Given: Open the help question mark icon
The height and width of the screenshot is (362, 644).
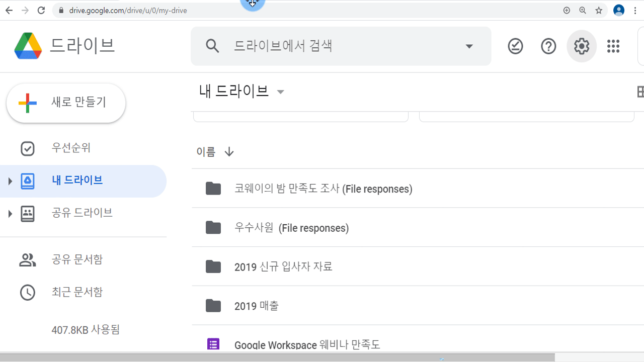Looking at the screenshot, I should (x=548, y=46).
